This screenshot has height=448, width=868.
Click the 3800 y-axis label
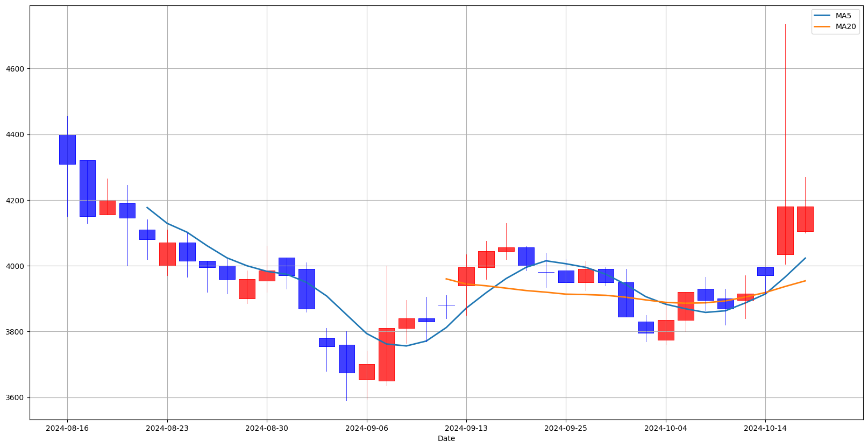pos(15,332)
